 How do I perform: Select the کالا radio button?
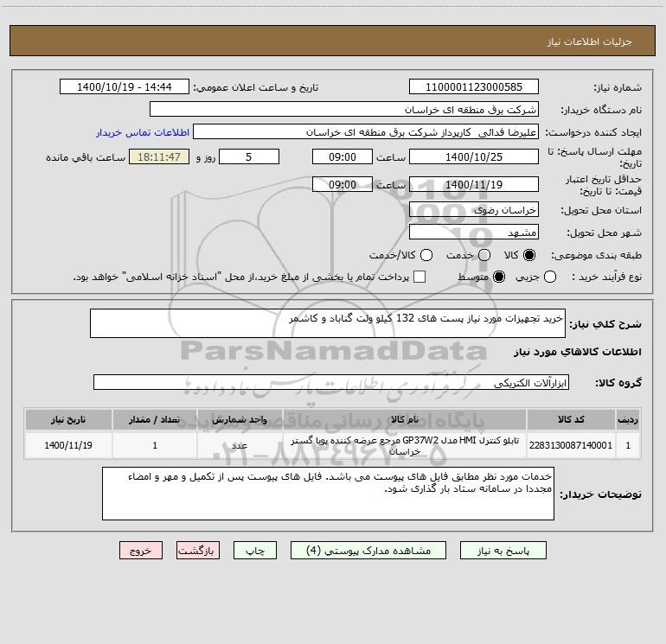(529, 255)
